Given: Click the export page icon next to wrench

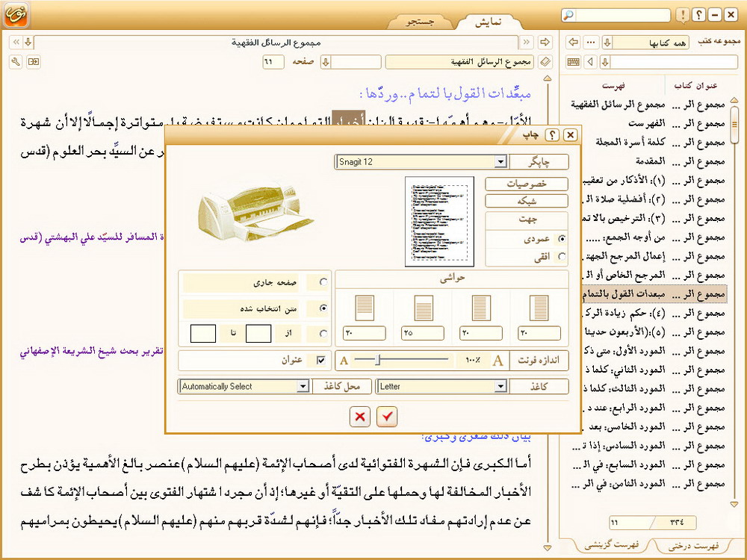Looking at the screenshot, I should [x=34, y=61].
